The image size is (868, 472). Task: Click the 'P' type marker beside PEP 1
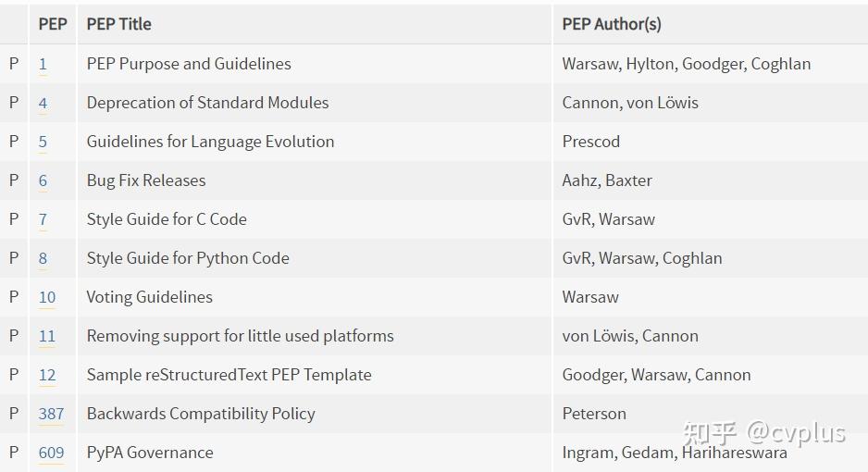(x=14, y=64)
